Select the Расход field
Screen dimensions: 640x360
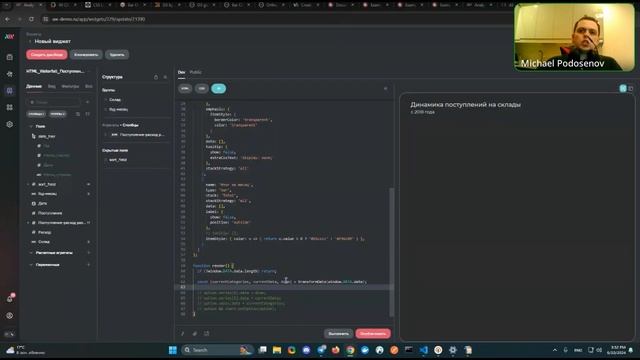44,232
